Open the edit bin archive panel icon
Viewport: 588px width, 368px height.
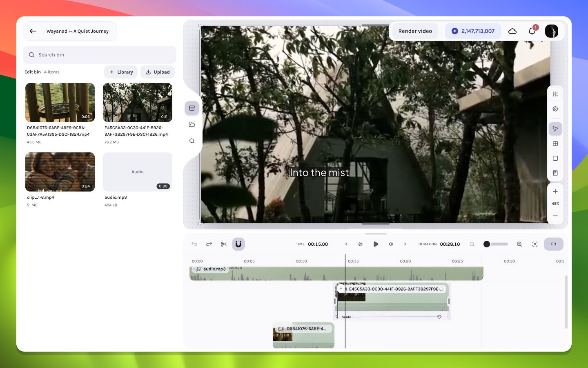[192, 108]
